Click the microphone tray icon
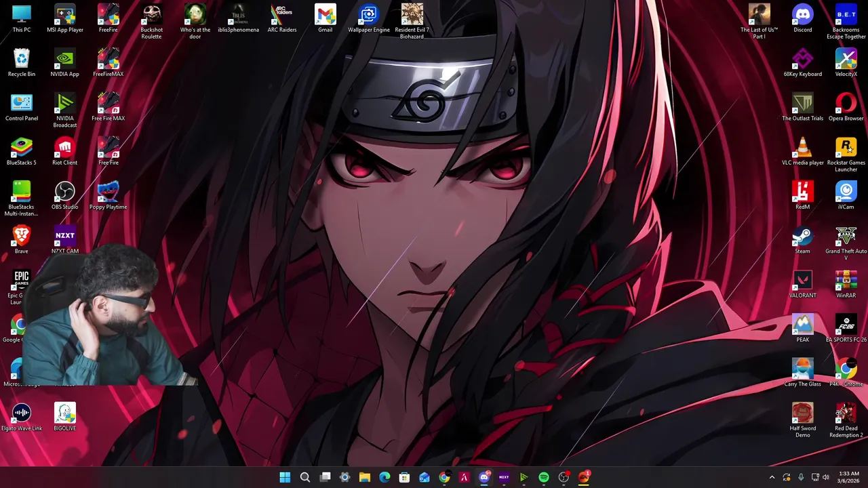 click(x=801, y=478)
